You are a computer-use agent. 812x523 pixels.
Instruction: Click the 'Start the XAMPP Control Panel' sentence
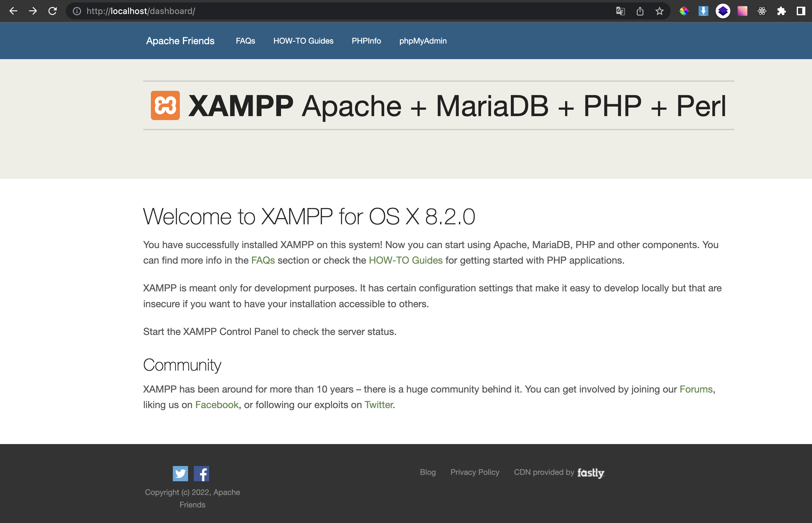coord(270,332)
